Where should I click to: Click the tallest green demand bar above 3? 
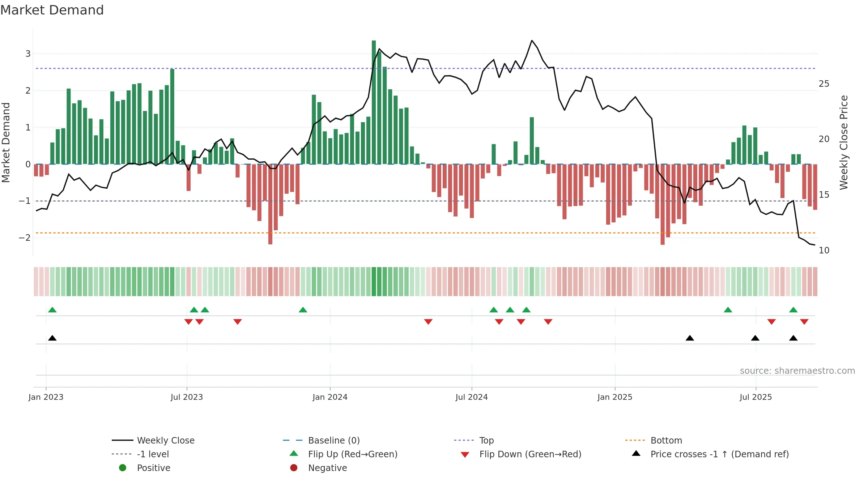(x=374, y=102)
